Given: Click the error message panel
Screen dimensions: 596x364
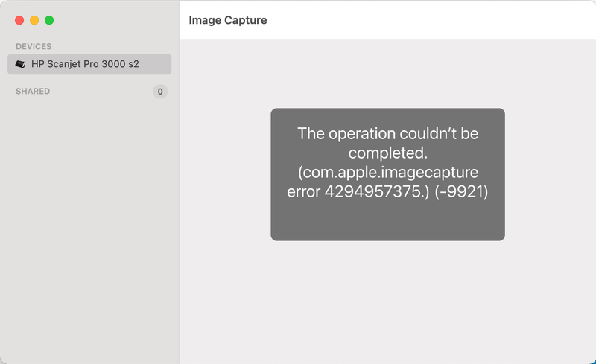Looking at the screenshot, I should tap(387, 174).
